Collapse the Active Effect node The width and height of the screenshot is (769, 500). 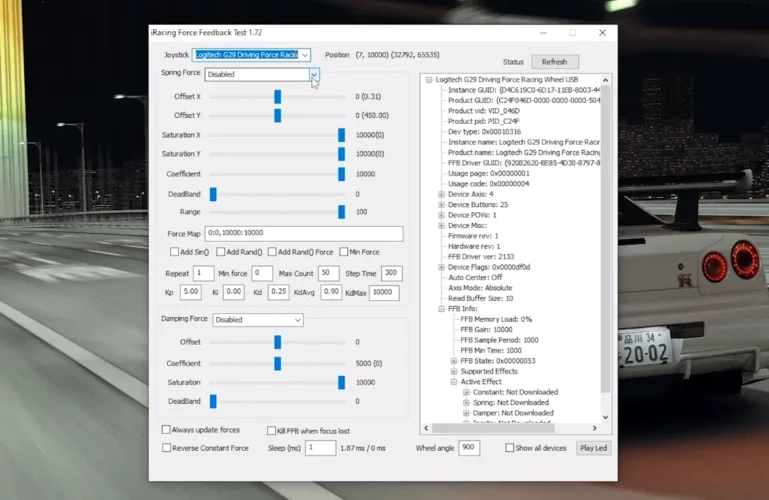pos(453,382)
